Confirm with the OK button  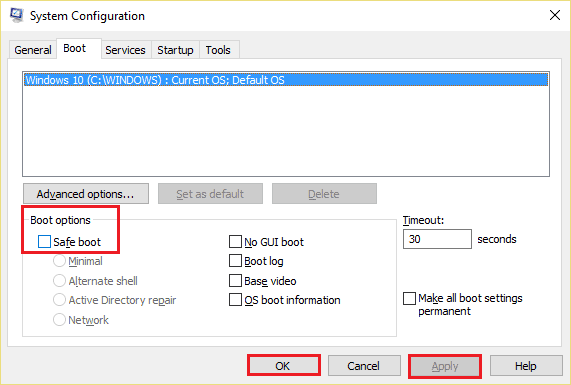click(x=284, y=365)
